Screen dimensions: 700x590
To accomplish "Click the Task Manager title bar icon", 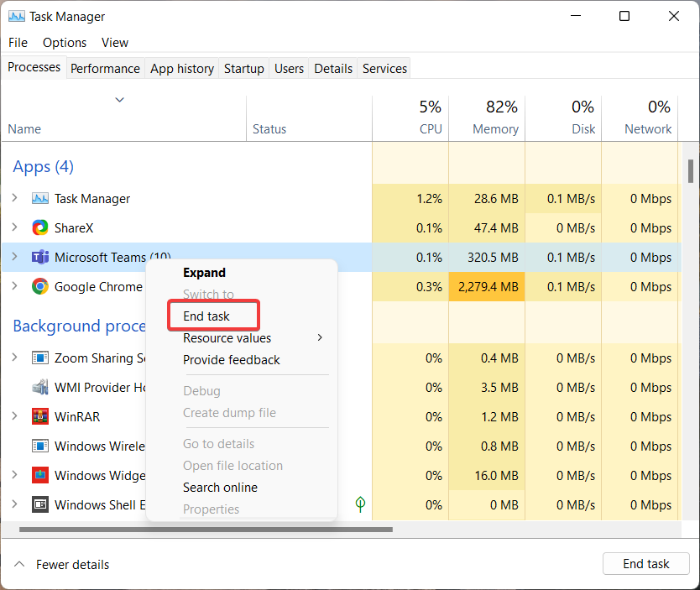I will pyautogui.click(x=17, y=17).
